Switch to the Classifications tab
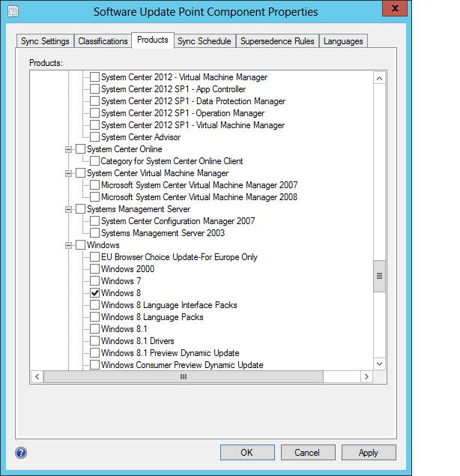 pyautogui.click(x=103, y=41)
